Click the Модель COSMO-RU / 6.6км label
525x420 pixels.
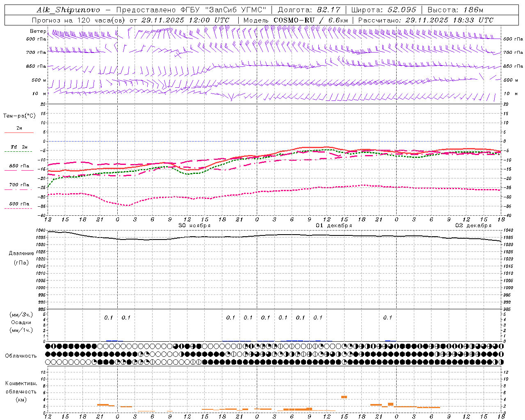click(296, 20)
